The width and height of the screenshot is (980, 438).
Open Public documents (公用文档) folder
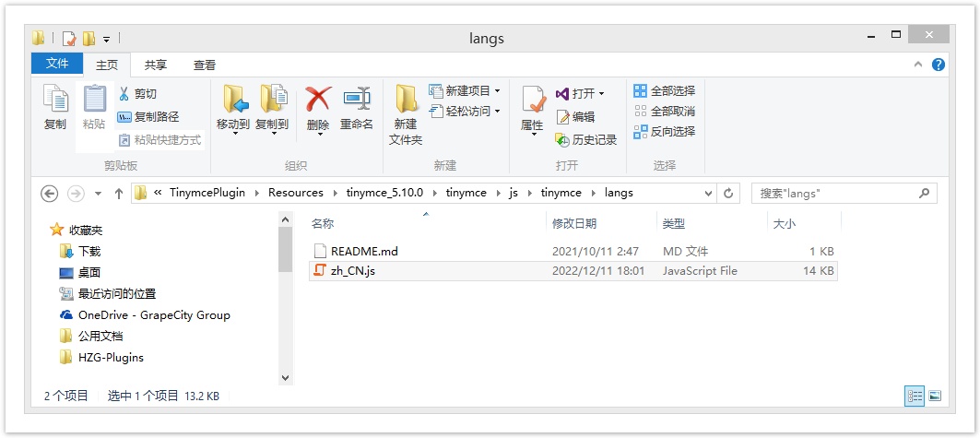[91, 337]
